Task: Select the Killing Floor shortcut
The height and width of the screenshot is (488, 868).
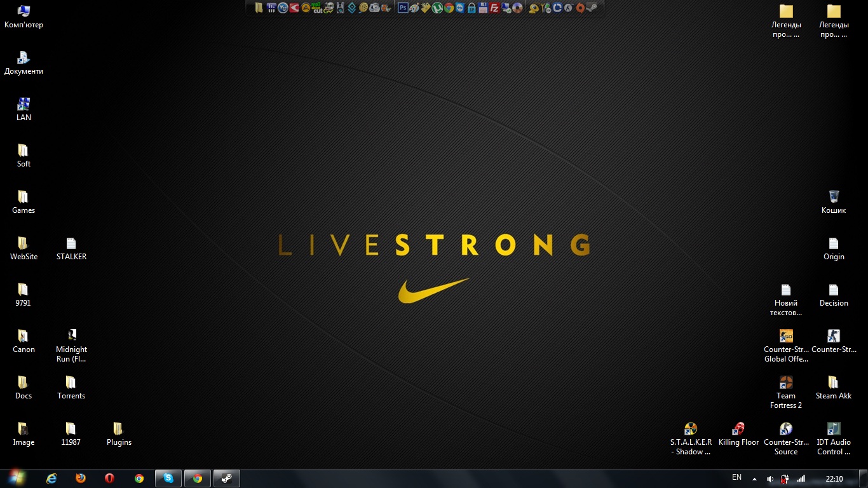Action: tap(738, 434)
